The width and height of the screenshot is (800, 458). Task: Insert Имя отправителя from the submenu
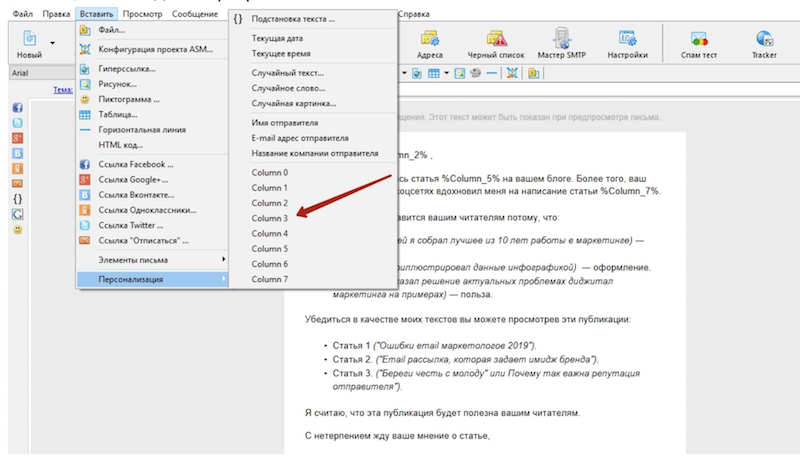(313, 123)
